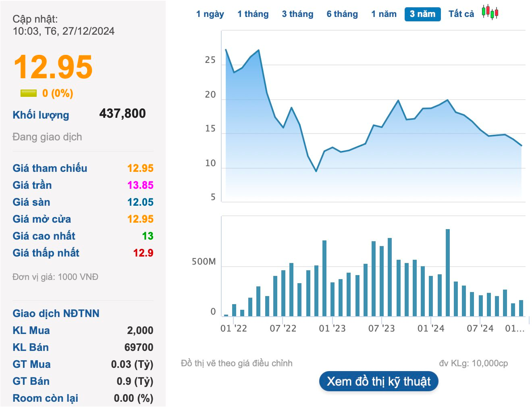Screen dimensions: 532x409
Task: Select the 3 tháng chart tab
Action: (x=297, y=14)
